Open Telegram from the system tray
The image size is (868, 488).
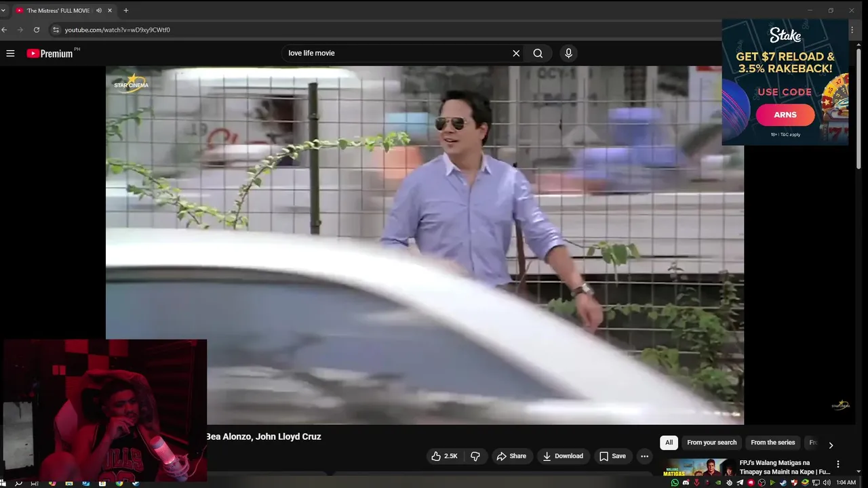[740, 483]
